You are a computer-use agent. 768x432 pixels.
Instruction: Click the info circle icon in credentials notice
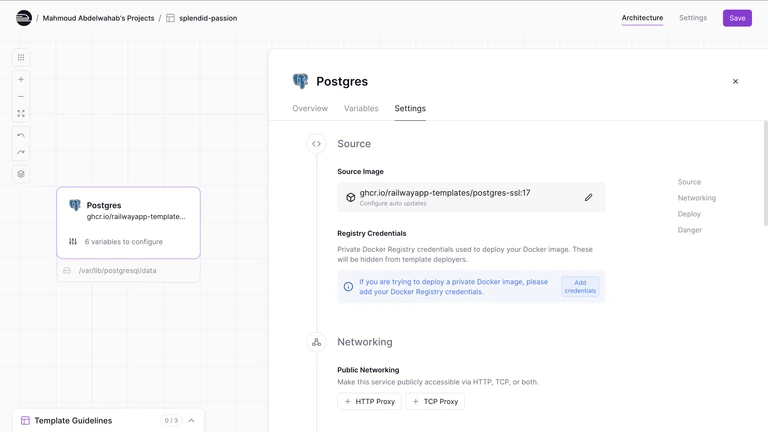coord(348,287)
